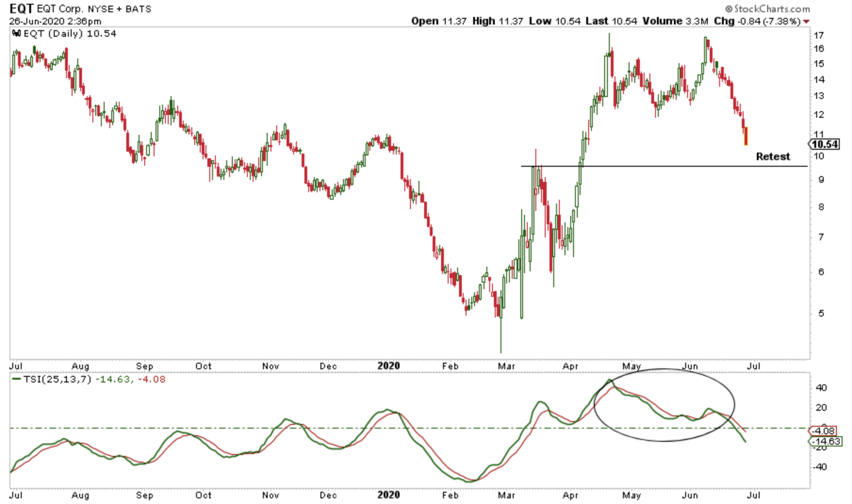The height and width of the screenshot is (504, 852).
Task: Click the 10.54 last-price tag on price axis
Action: 825,144
